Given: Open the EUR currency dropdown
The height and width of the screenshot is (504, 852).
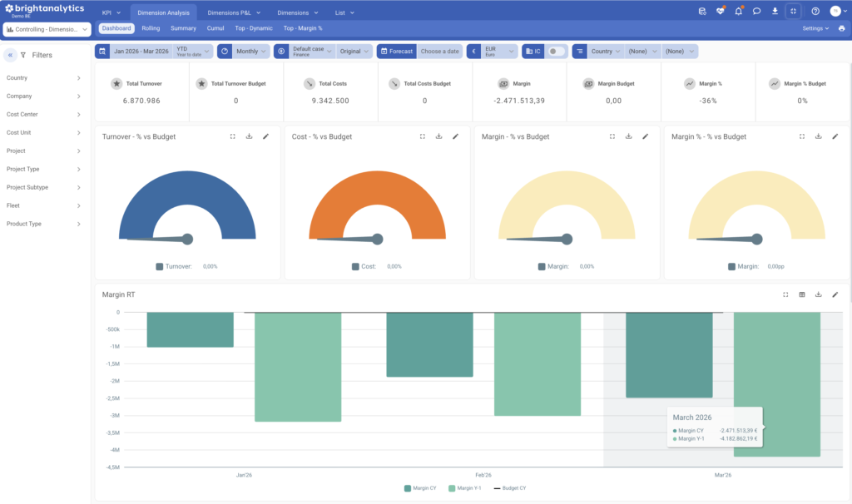Looking at the screenshot, I should tap(499, 51).
